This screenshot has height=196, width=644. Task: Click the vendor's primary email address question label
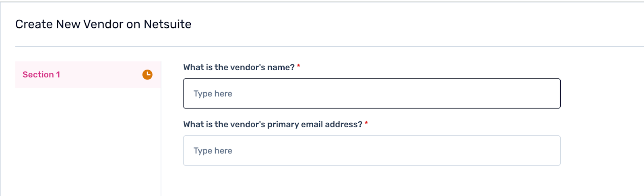click(272, 125)
